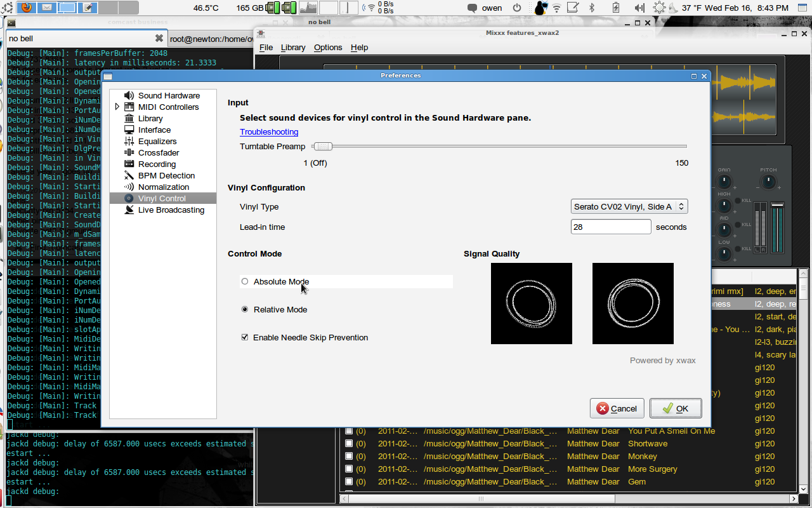Click the MID EQ knob in Mixxx
This screenshot has width=812, height=508.
pyautogui.click(x=724, y=229)
